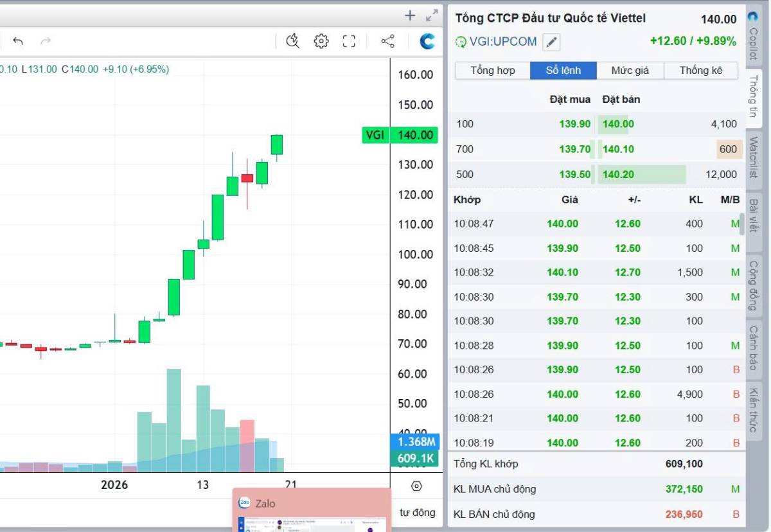Click the VGI:UPCOM ticker symbol link
The height and width of the screenshot is (532, 771).
(x=502, y=42)
